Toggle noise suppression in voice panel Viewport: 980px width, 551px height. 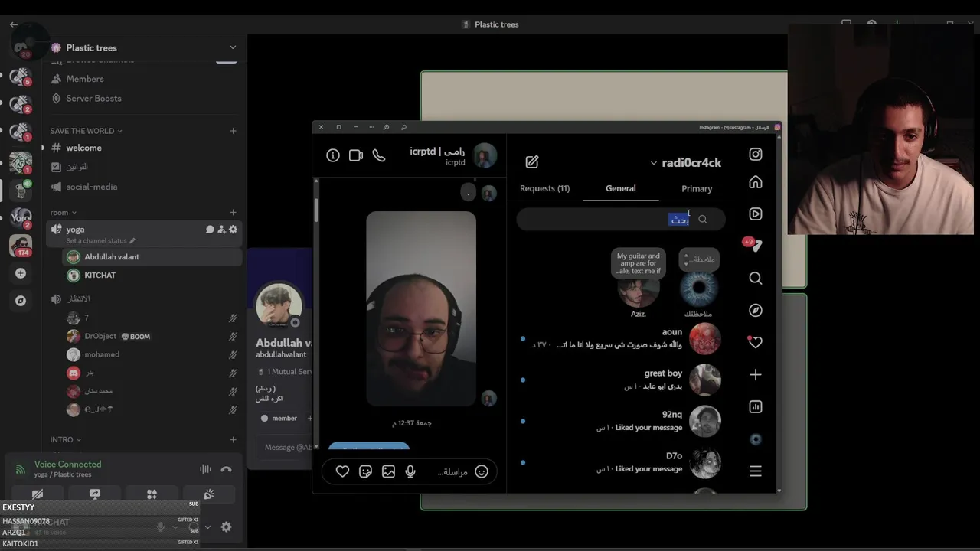[x=205, y=469]
